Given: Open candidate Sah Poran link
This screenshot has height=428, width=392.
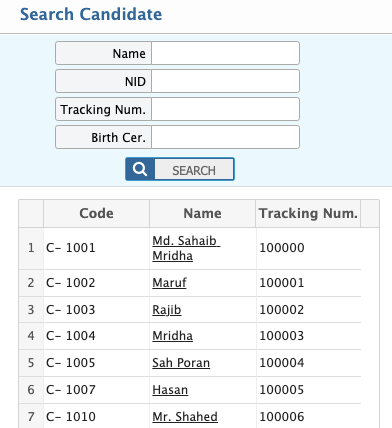Looking at the screenshot, I should click(181, 363).
